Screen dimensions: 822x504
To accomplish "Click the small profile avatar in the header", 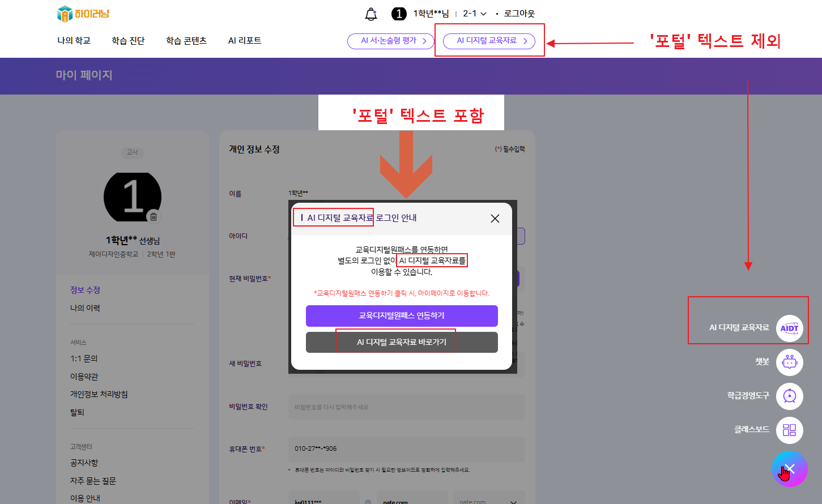I will [x=399, y=14].
